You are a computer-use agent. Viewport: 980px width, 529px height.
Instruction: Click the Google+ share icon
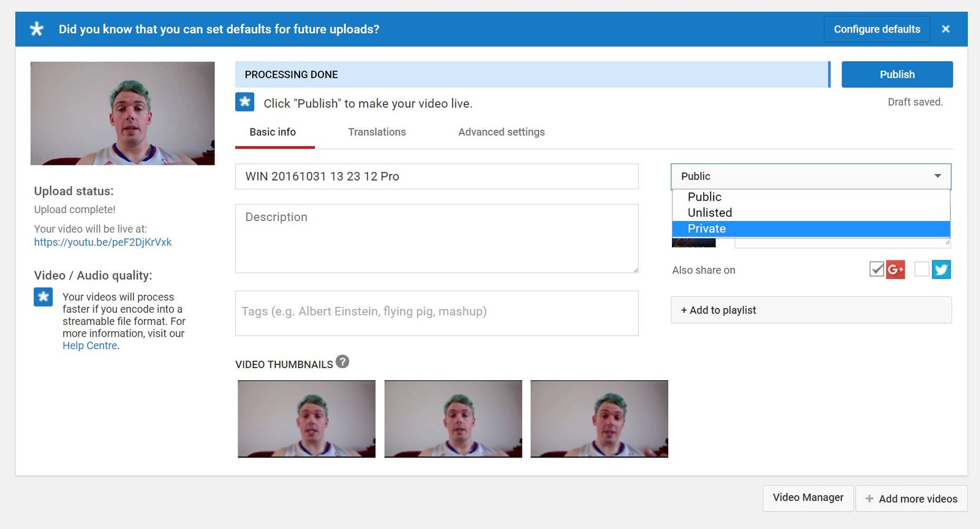(895, 269)
